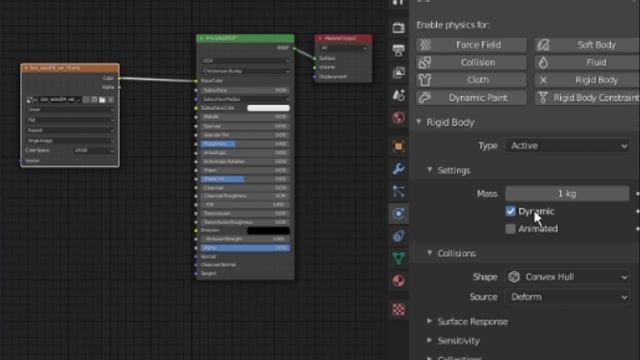640x360 pixels.
Task: Open the collision Shape Convex Hull dropdown
Action: click(x=567, y=277)
